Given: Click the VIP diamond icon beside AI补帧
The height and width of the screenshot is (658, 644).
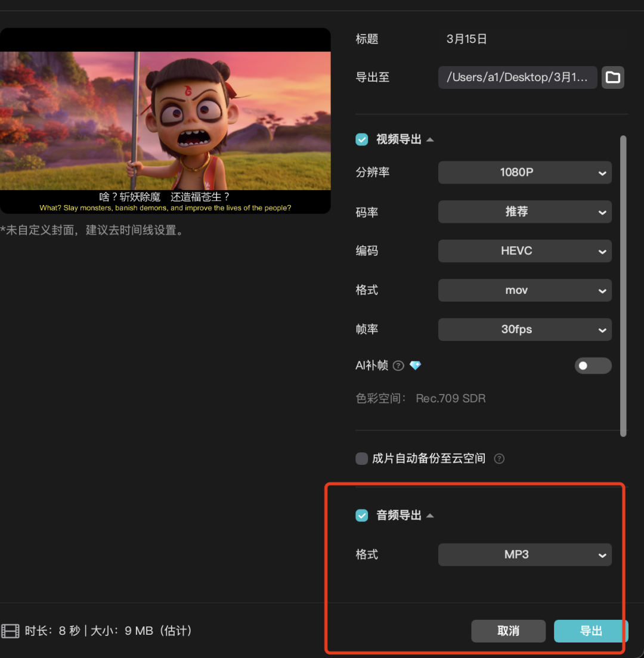Looking at the screenshot, I should click(415, 365).
